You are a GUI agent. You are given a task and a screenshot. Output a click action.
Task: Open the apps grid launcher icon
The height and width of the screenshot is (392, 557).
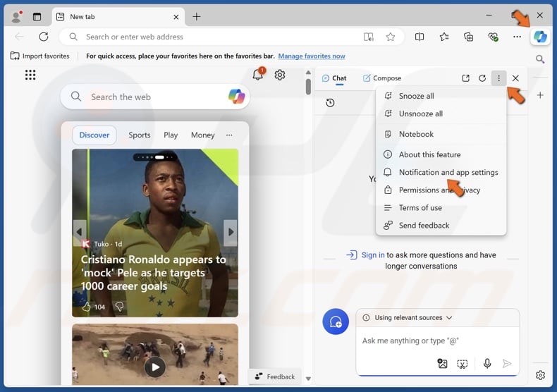pos(30,75)
